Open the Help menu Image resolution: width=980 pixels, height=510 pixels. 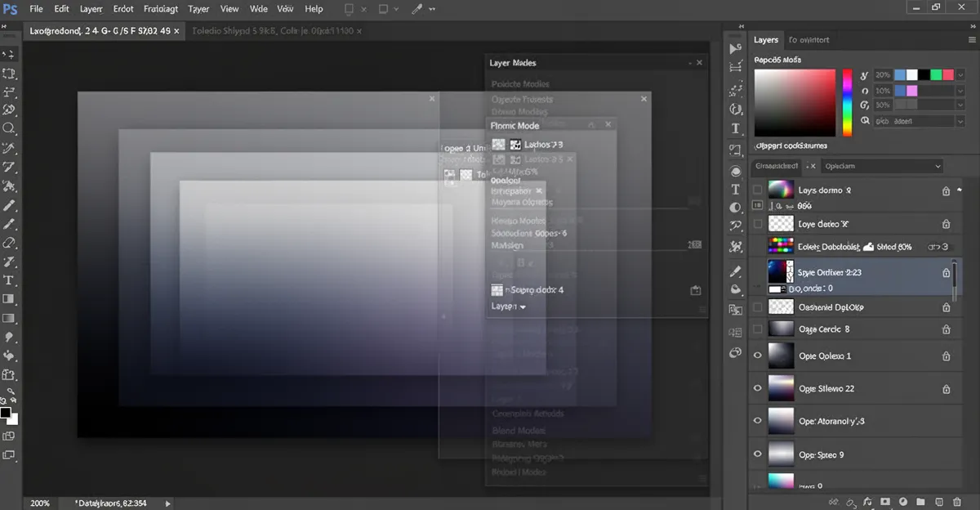tap(314, 9)
